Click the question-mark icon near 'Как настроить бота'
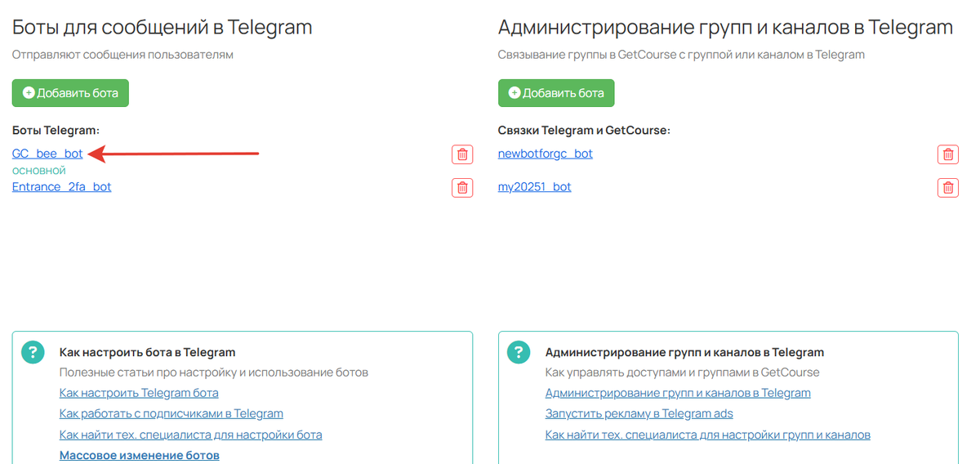 click(x=33, y=353)
